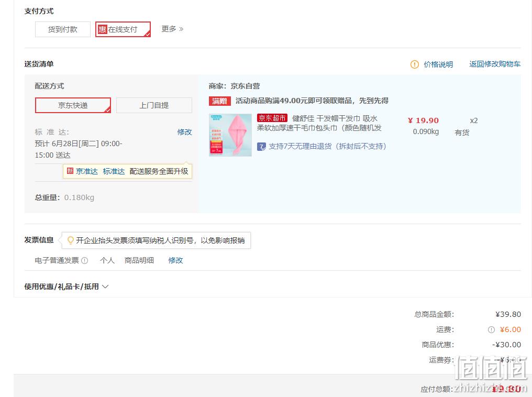The width and height of the screenshot is (532, 397).
Task: Open the 价格说明 link
Action: click(438, 64)
